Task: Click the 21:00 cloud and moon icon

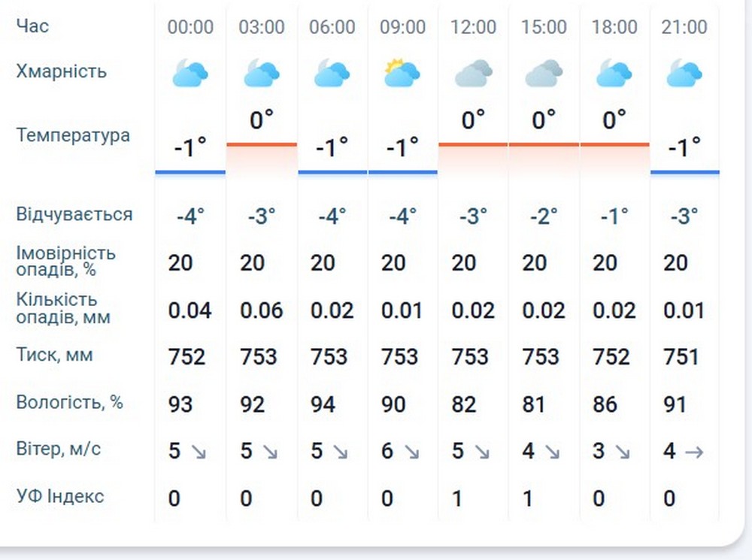Action: tap(684, 74)
